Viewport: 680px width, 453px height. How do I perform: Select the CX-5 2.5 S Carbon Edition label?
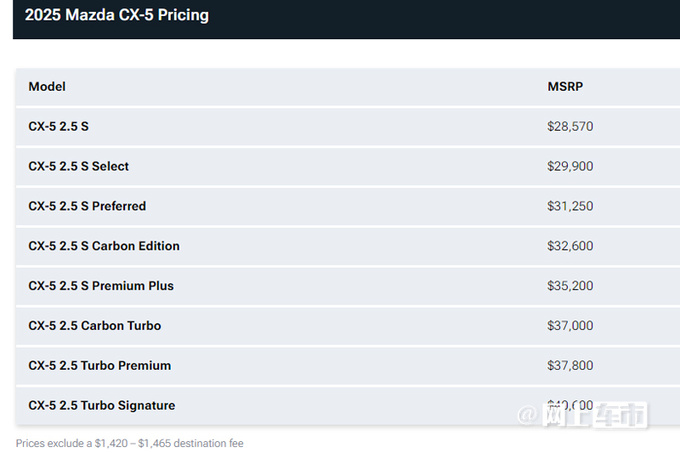104,246
